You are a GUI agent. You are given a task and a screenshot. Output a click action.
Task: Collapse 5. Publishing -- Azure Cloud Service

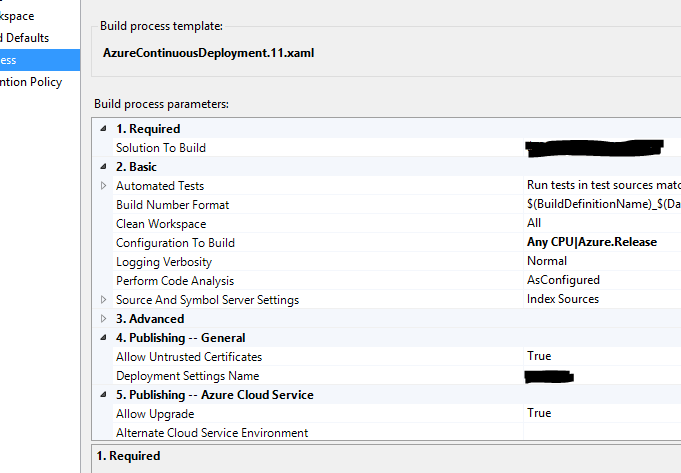pos(103,394)
